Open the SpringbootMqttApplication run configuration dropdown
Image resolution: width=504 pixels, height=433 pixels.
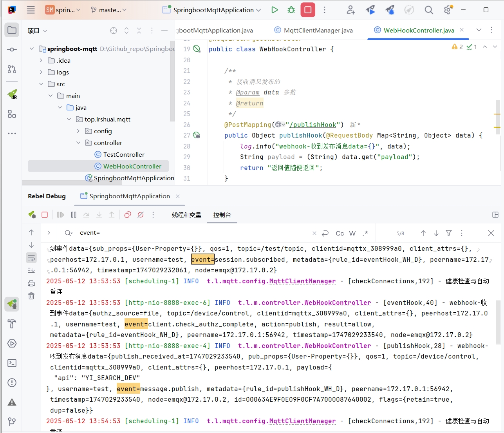(x=214, y=10)
